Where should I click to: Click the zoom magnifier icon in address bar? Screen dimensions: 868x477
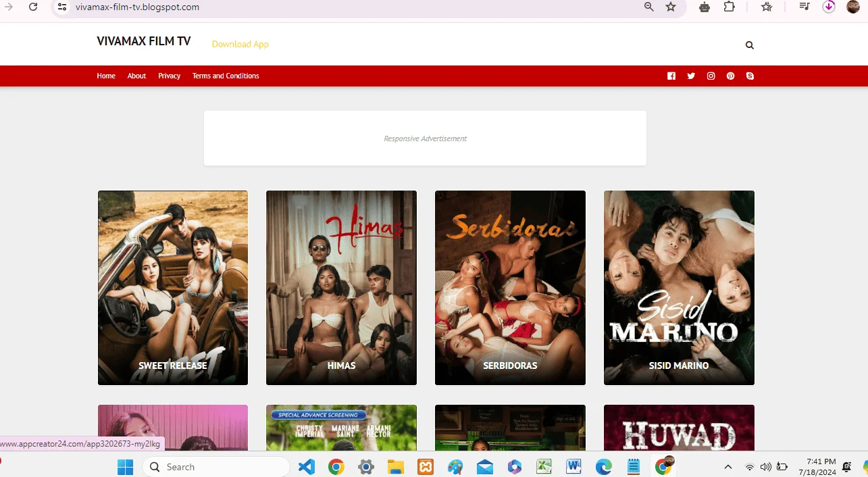pos(648,7)
